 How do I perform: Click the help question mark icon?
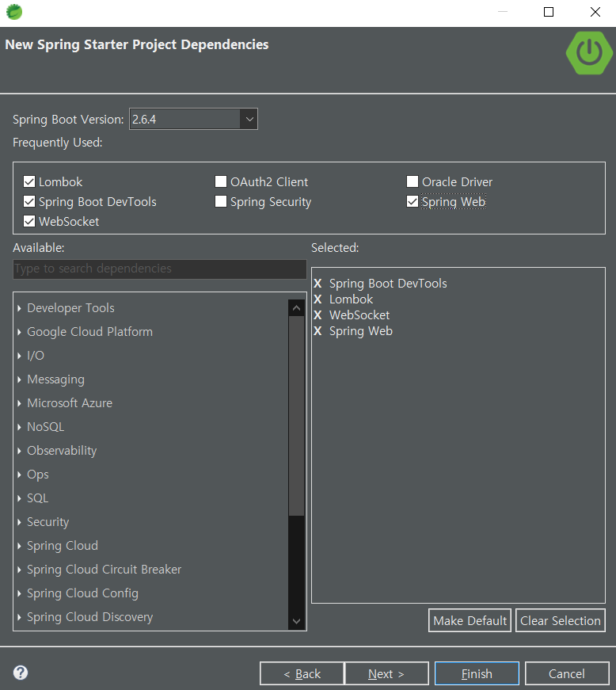(x=21, y=673)
